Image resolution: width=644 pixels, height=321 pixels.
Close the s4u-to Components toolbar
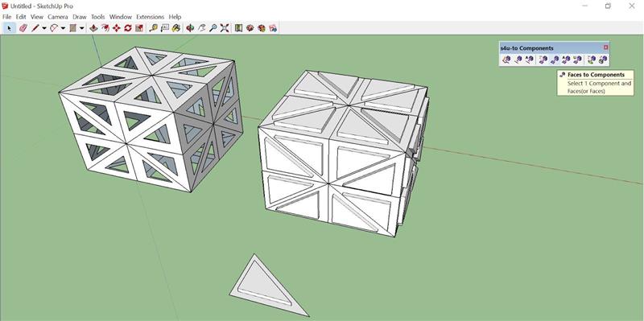[606, 47]
